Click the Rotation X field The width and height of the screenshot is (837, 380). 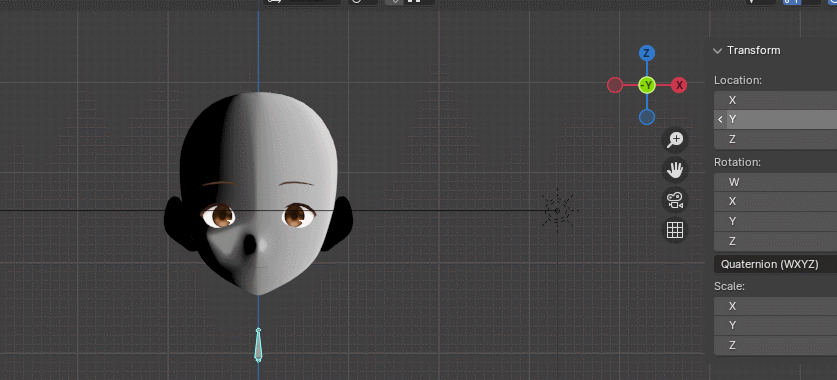pyautogui.click(x=776, y=202)
